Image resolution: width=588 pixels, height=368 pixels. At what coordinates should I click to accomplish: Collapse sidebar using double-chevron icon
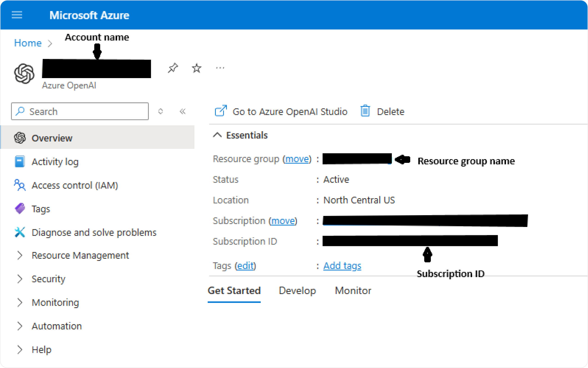[x=183, y=111]
